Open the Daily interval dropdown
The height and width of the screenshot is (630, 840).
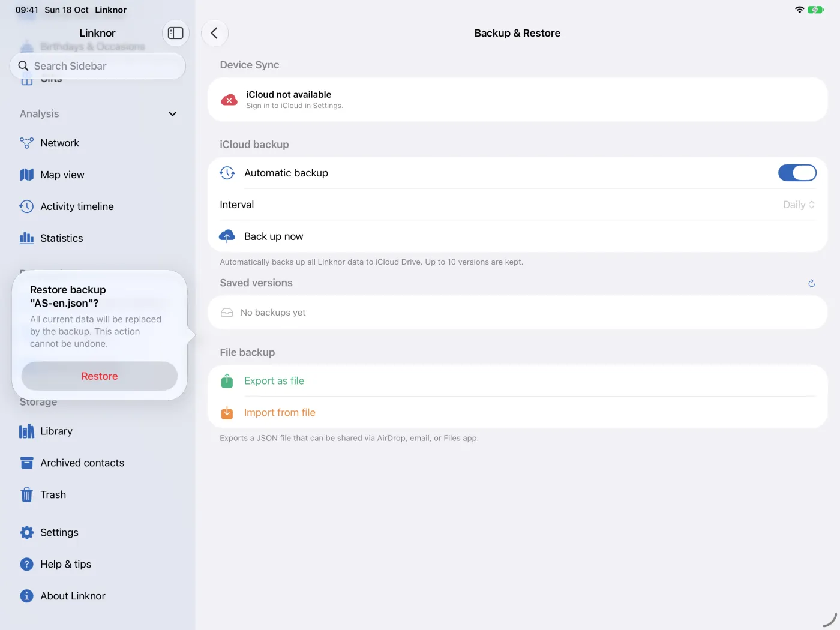799,205
